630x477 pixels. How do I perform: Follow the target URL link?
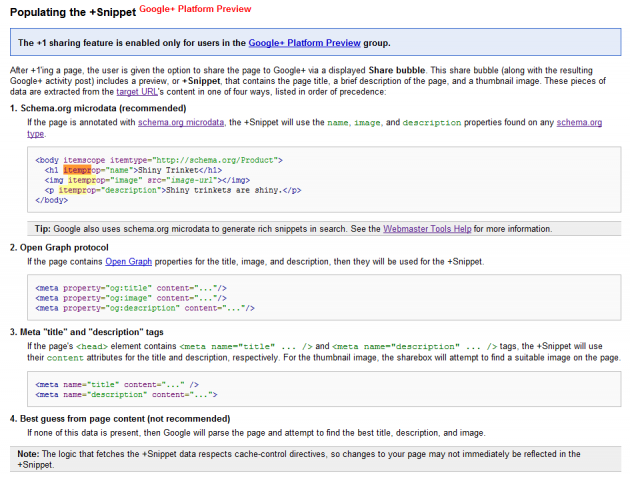(137, 92)
